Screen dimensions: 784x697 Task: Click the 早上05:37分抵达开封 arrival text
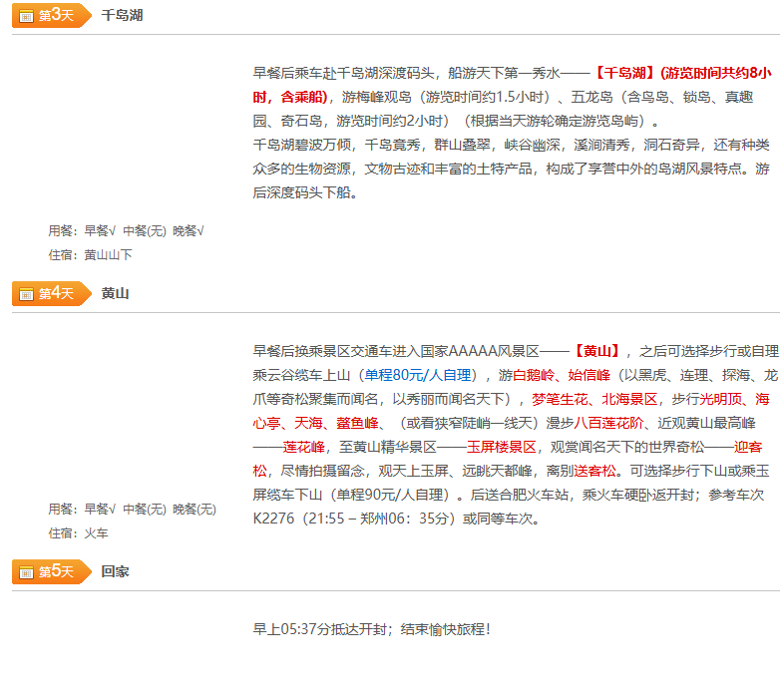319,629
